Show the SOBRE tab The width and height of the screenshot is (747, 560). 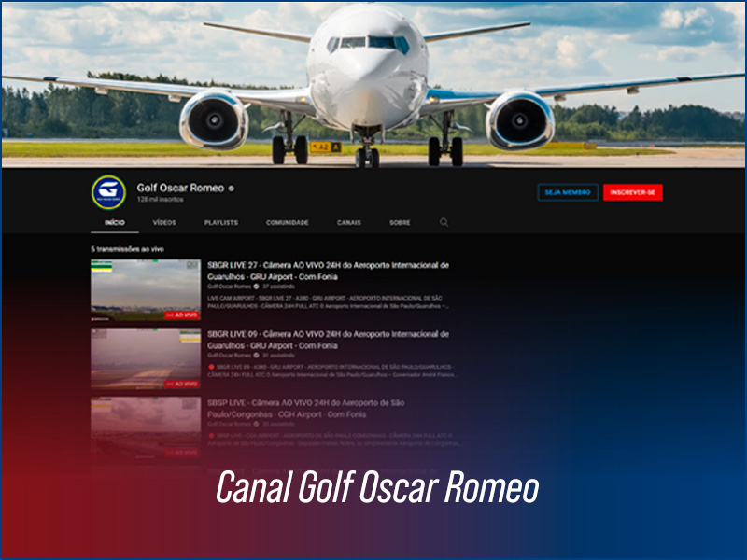[400, 222]
